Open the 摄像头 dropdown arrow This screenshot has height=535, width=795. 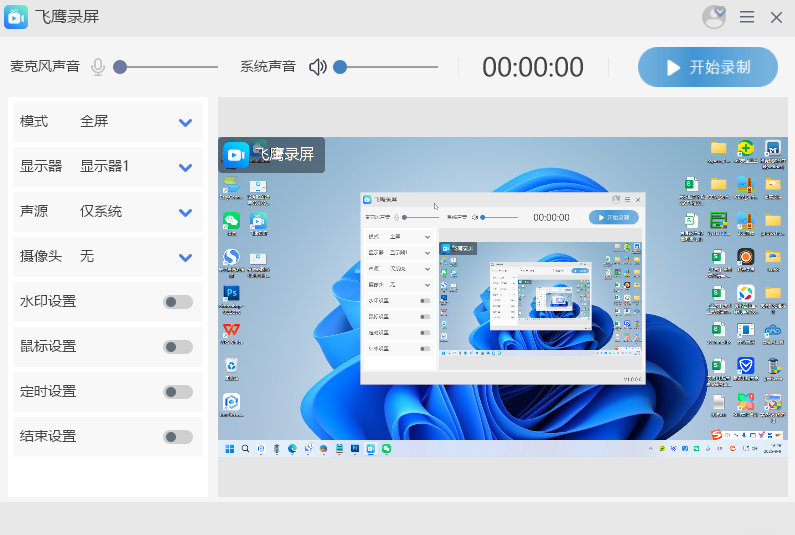click(x=185, y=257)
